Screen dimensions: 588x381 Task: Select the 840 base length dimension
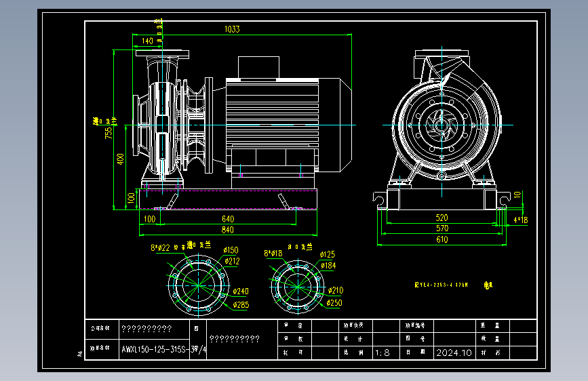228,230
